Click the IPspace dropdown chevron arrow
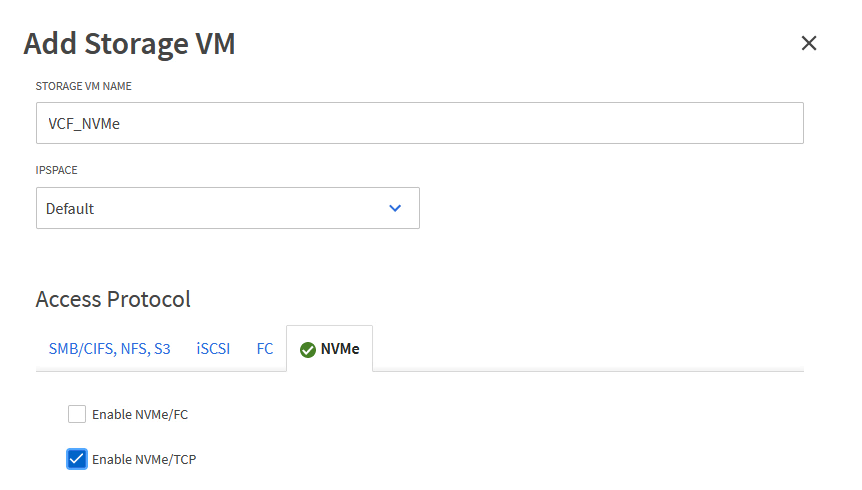 (x=395, y=208)
